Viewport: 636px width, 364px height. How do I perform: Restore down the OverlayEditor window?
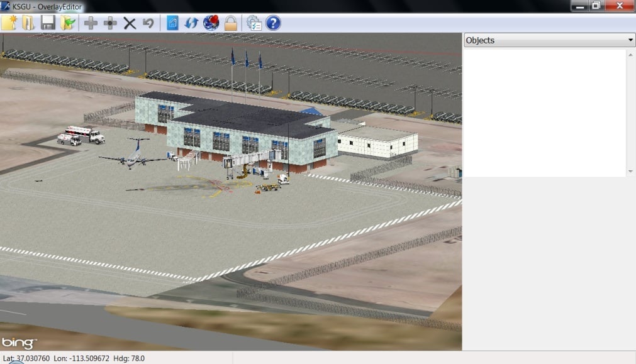point(596,6)
